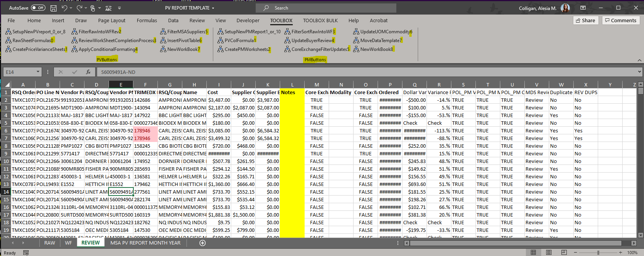Select Normal view button in status bar
Screen dimensions: 644x256
533,253
